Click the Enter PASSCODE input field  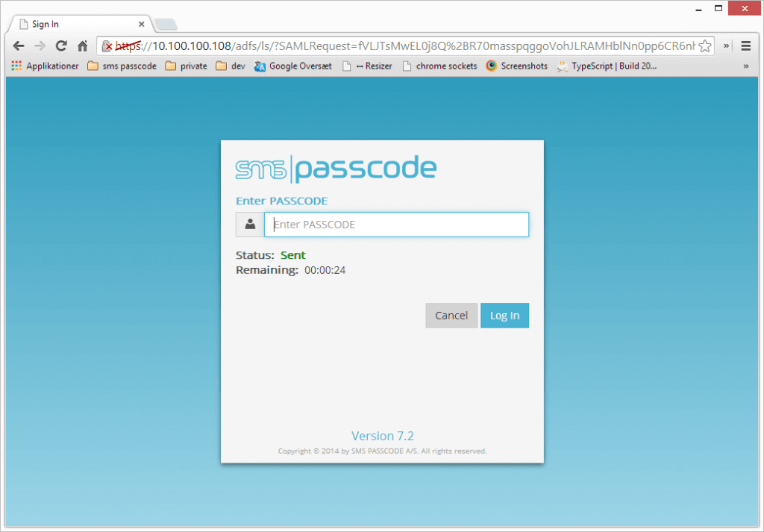pyautogui.click(x=396, y=224)
